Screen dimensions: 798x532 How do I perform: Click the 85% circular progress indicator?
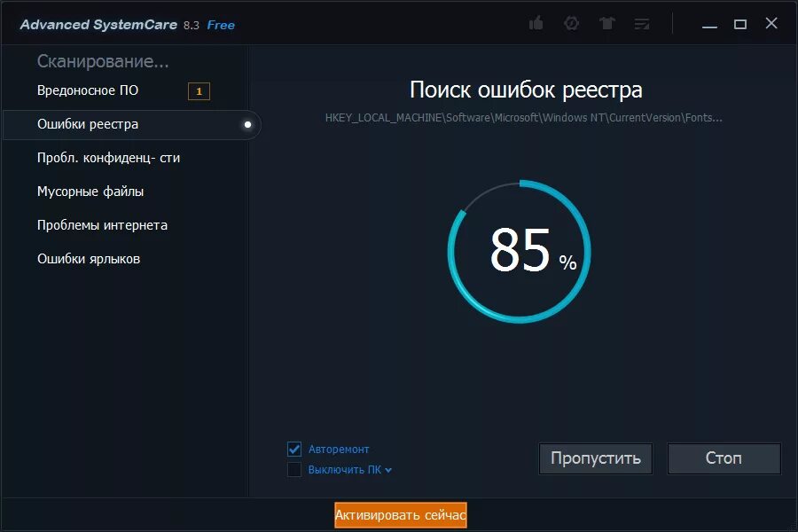519,251
